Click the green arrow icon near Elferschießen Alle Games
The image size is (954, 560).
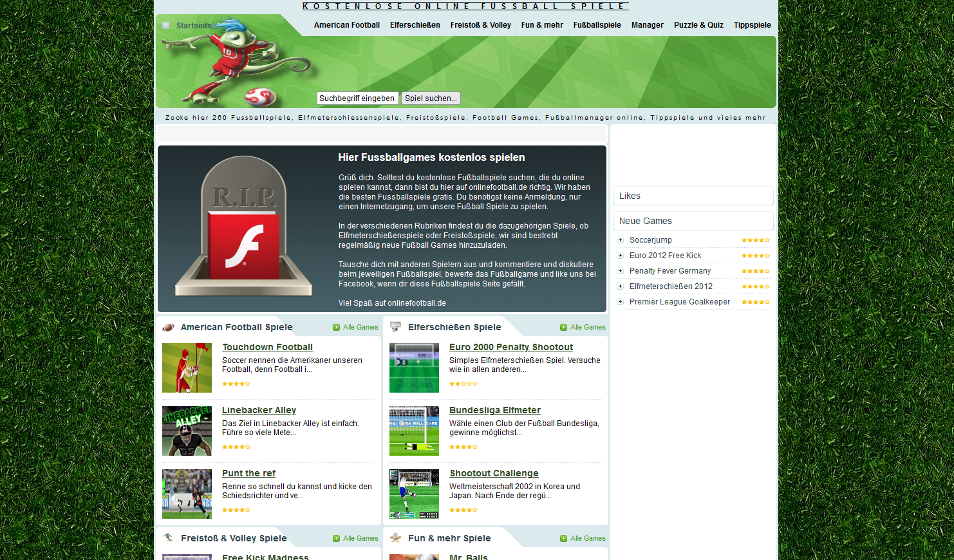[563, 327]
